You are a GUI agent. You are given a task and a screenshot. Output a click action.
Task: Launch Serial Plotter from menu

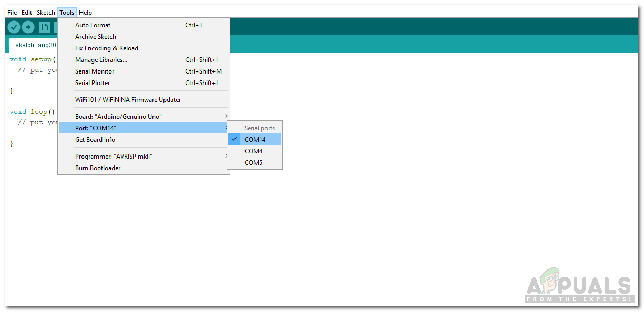[144, 83]
